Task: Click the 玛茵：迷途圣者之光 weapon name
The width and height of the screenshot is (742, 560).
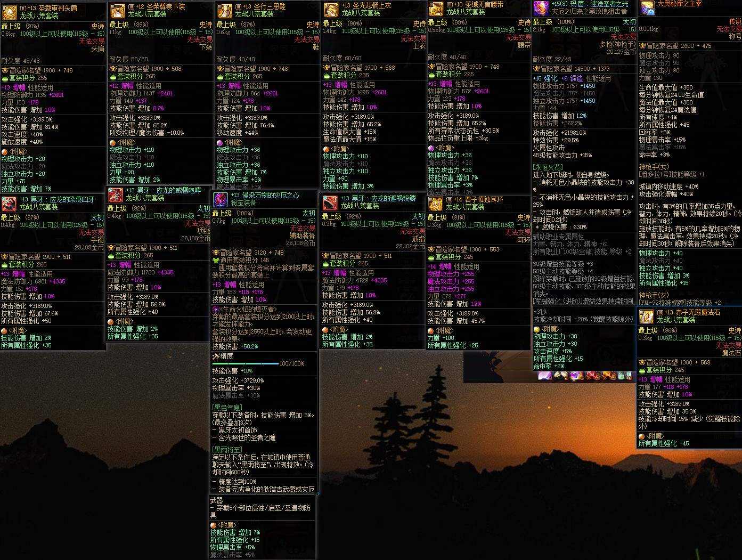Action: coord(599,4)
